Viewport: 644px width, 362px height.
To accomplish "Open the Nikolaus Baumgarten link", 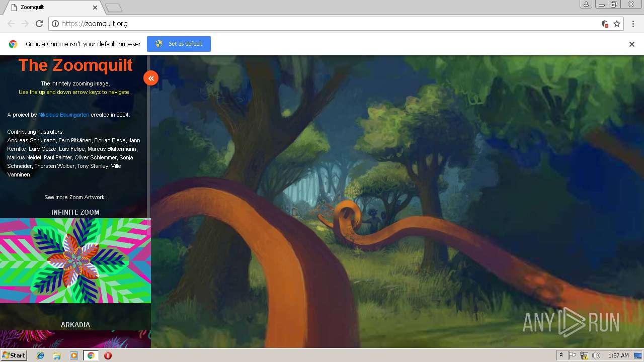I will tap(64, 115).
